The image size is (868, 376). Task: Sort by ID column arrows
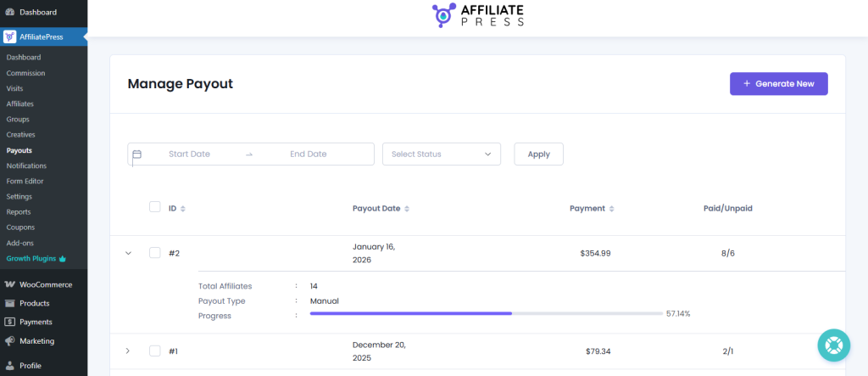(183, 209)
